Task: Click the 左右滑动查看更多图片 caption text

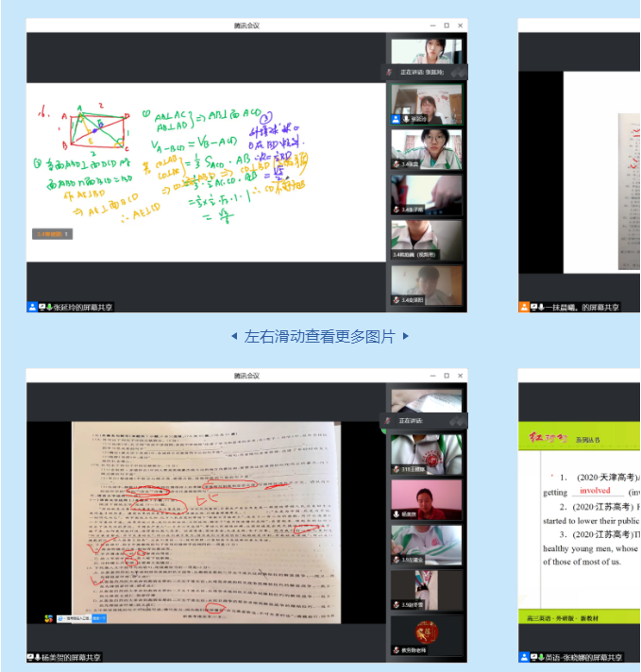Action: pos(319,336)
